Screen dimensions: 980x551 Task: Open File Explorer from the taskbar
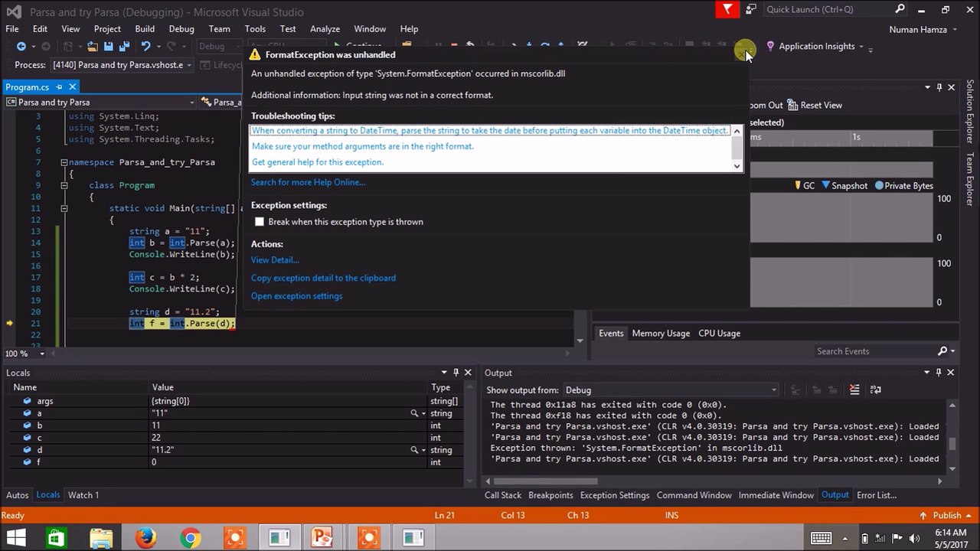[101, 538]
